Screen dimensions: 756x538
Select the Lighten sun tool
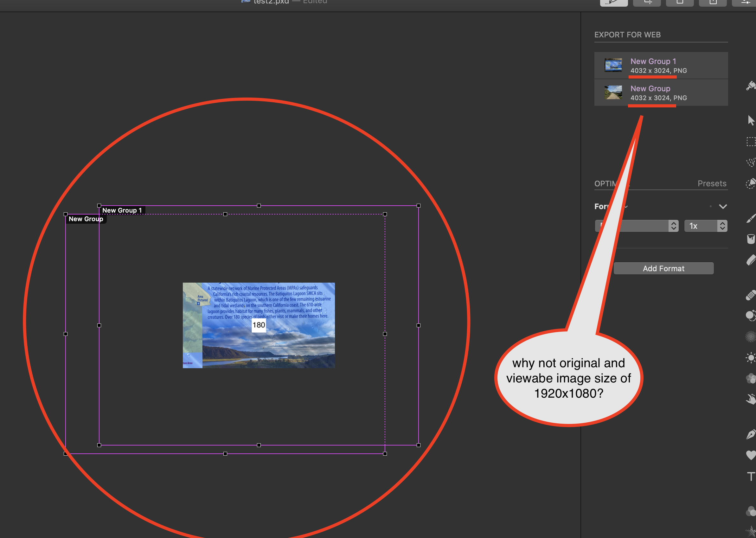751,358
